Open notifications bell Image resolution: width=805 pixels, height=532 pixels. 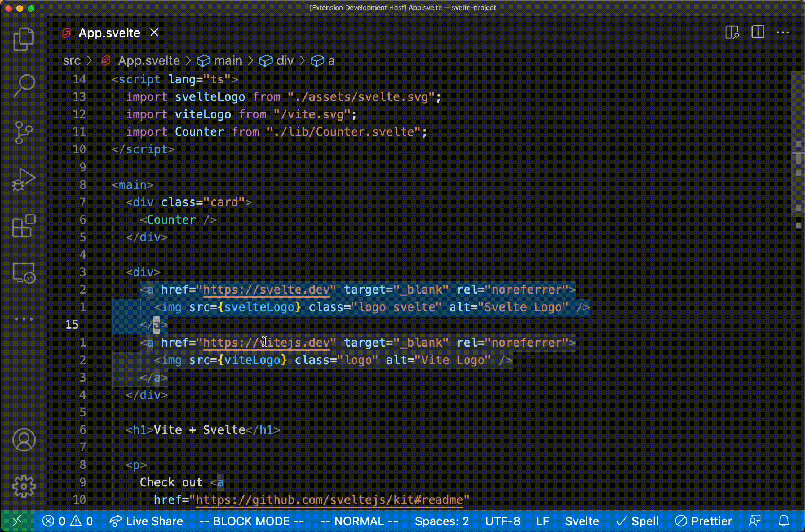click(784, 521)
